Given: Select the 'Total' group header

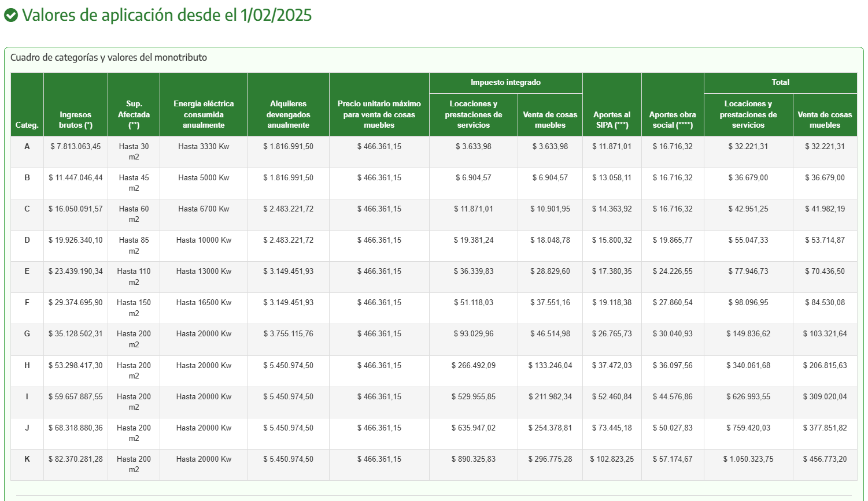Looking at the screenshot, I should pyautogui.click(x=780, y=83).
